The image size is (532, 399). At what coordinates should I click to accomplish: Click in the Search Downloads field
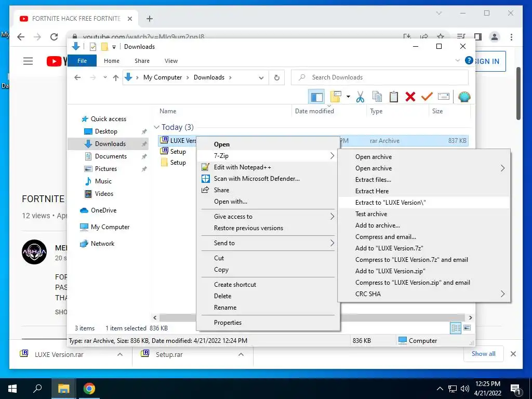tap(380, 77)
